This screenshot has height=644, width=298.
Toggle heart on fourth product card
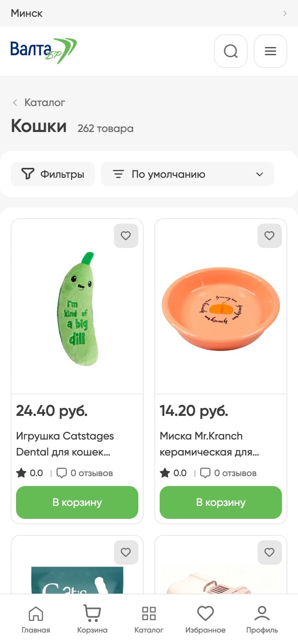pyautogui.click(x=270, y=552)
